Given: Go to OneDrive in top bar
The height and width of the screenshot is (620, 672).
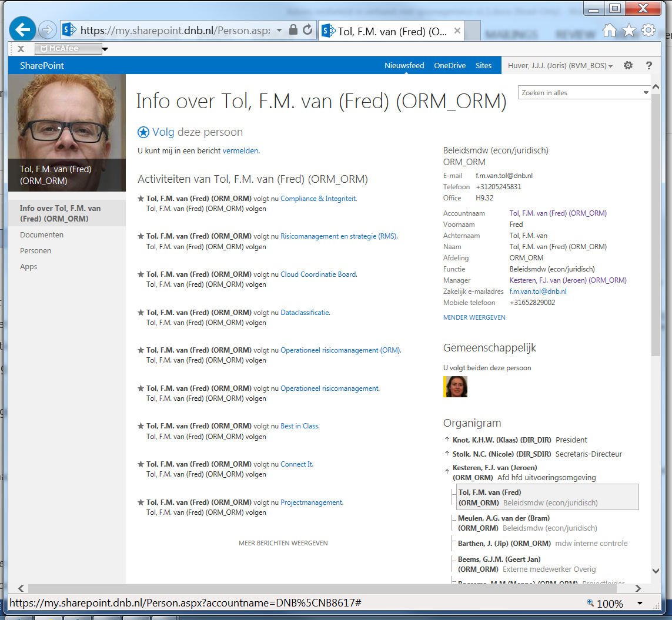Looking at the screenshot, I should [450, 66].
